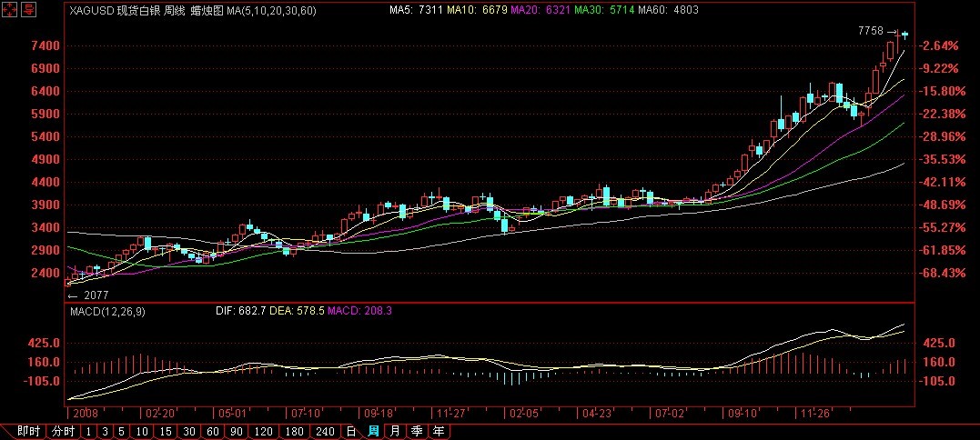Select the 240-minute period tab
Image resolution: width=980 pixels, height=440 pixels.
(x=324, y=431)
